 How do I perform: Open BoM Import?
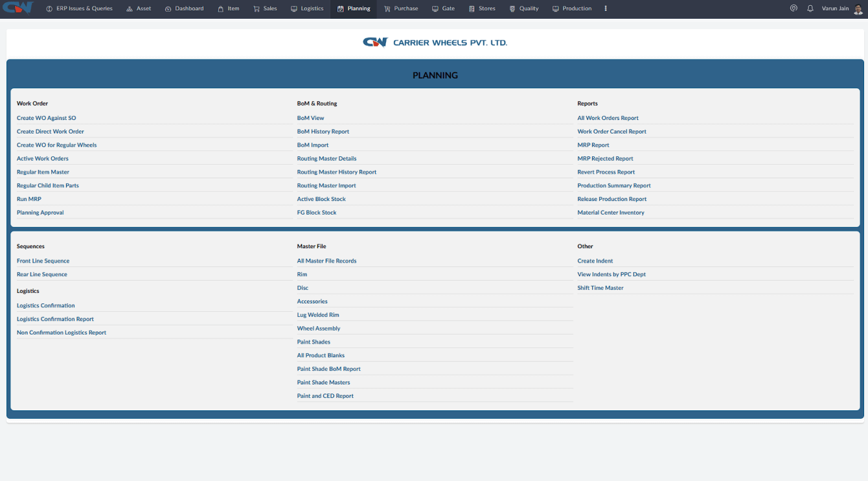tap(313, 145)
